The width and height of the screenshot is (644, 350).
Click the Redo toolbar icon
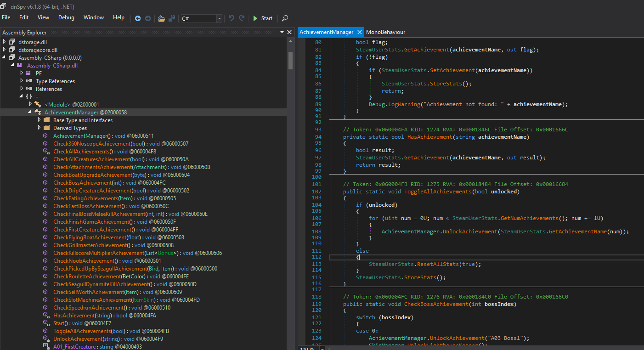(242, 18)
